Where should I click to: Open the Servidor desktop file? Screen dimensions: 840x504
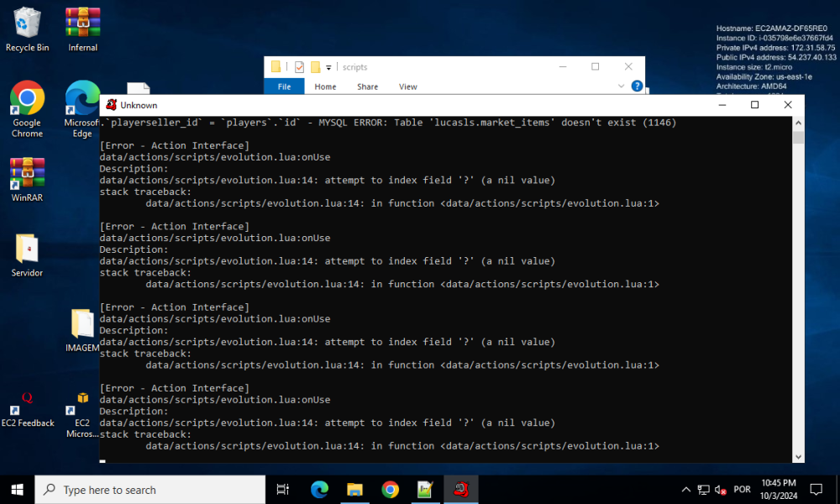point(27,250)
